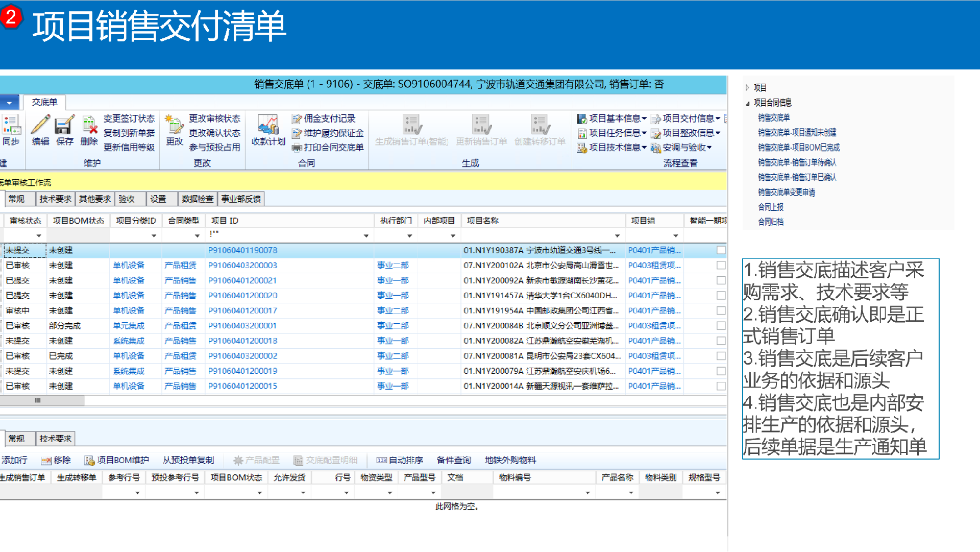Image resolution: width=980 pixels, height=552 pixels.
Task: Click the 项目基本信息 icon
Action: point(582,119)
